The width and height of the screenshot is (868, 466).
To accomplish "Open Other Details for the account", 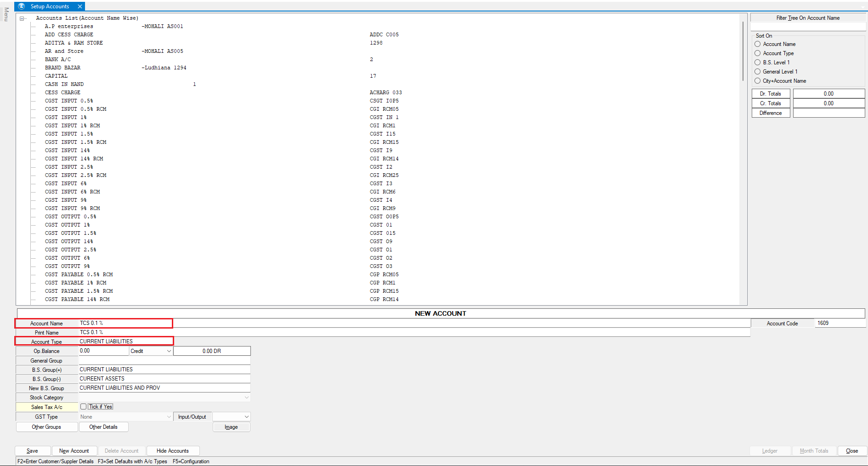I will (103, 427).
